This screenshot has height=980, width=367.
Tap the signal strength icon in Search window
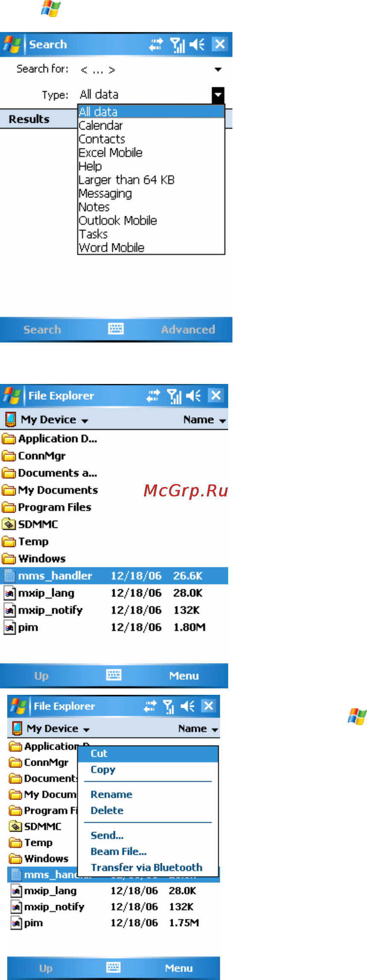tap(177, 44)
